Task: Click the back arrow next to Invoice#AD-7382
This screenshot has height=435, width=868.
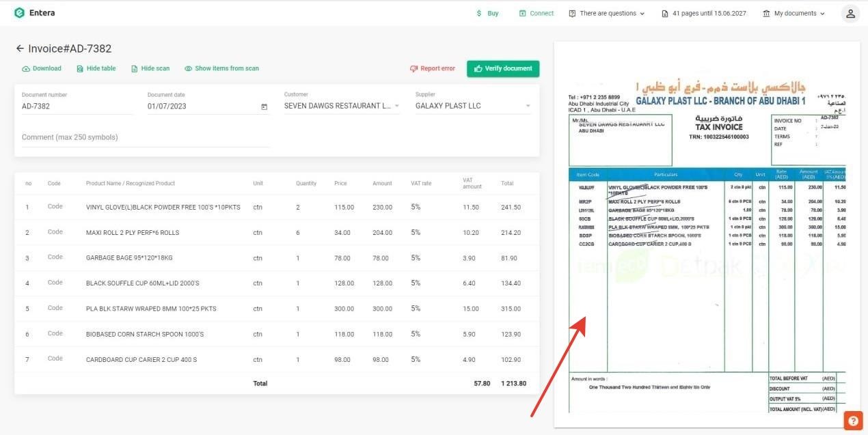Action: (20, 49)
